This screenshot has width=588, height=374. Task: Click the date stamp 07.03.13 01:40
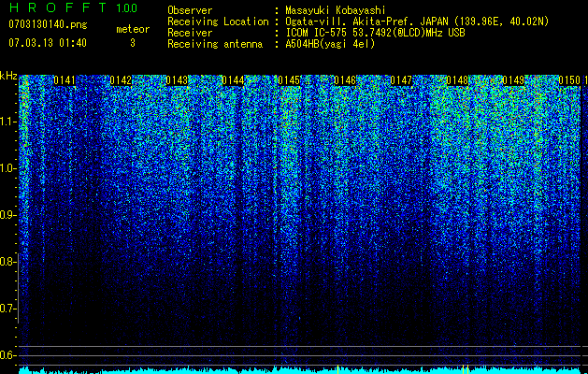tap(48, 43)
